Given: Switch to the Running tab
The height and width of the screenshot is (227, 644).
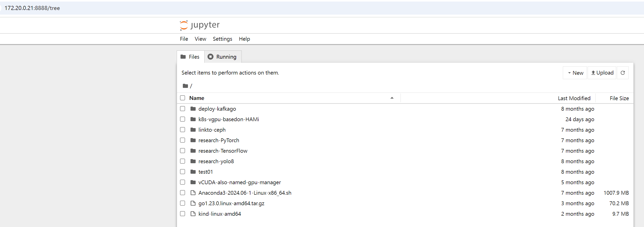Looking at the screenshot, I should (x=223, y=57).
